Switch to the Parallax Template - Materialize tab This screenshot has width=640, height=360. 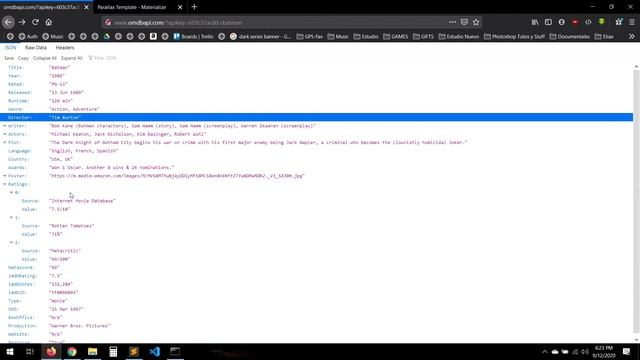(132, 7)
